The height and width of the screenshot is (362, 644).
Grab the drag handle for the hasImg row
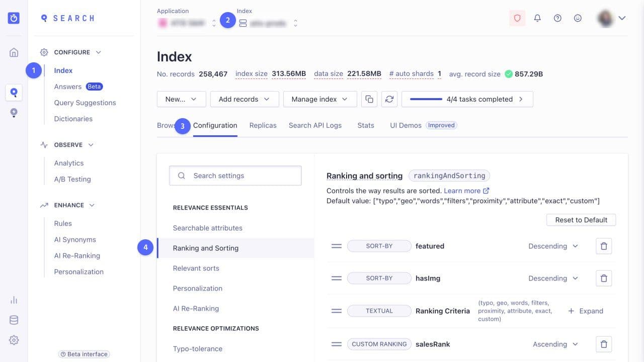(x=337, y=278)
